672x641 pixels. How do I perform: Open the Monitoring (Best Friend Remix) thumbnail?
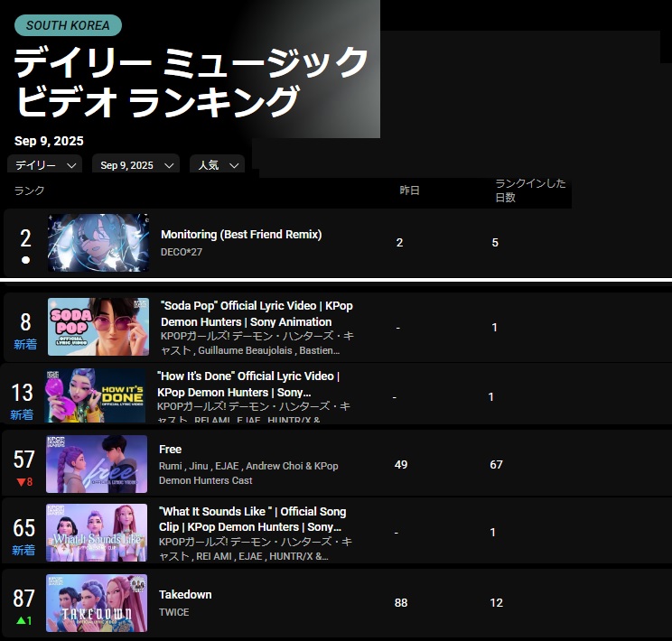pyautogui.click(x=98, y=243)
